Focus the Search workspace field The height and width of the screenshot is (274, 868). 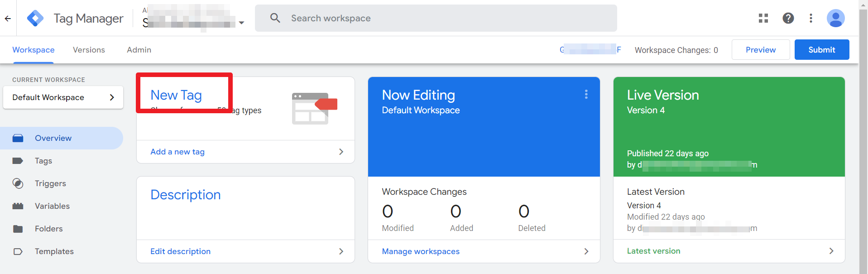point(436,18)
